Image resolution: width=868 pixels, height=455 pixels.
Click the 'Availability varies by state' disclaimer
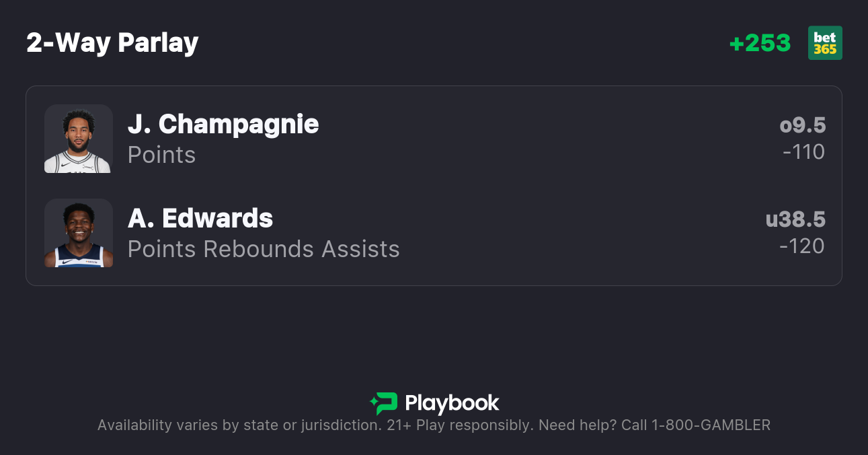[239, 425]
